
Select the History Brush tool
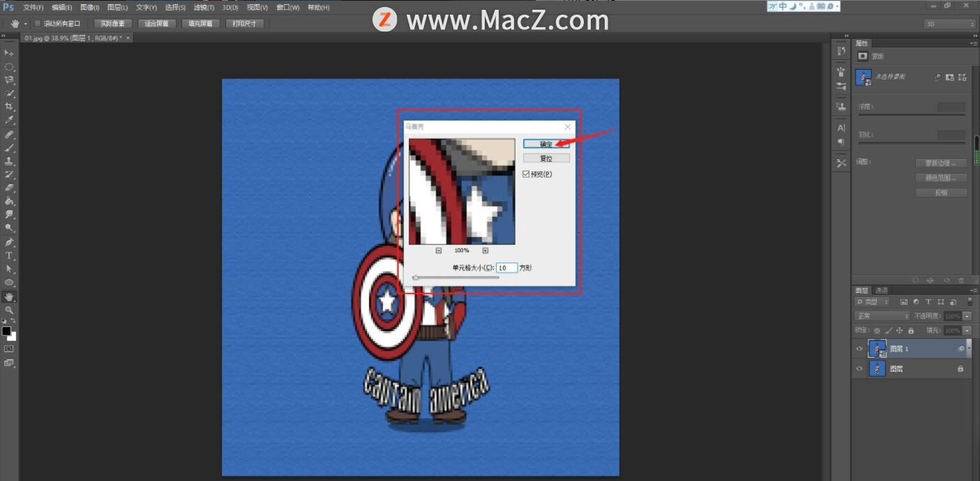pyautogui.click(x=9, y=174)
